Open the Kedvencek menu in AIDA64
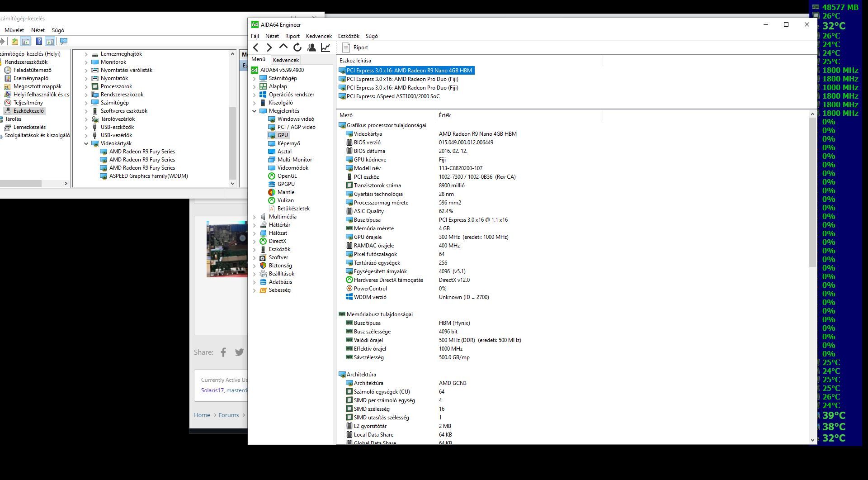This screenshot has width=868, height=480. [319, 36]
